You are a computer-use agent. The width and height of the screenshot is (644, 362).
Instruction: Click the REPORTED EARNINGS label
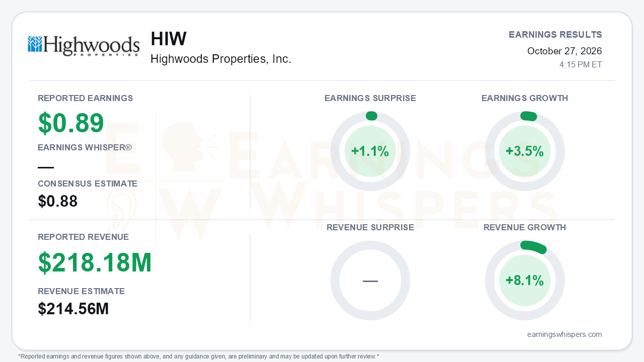tap(86, 98)
